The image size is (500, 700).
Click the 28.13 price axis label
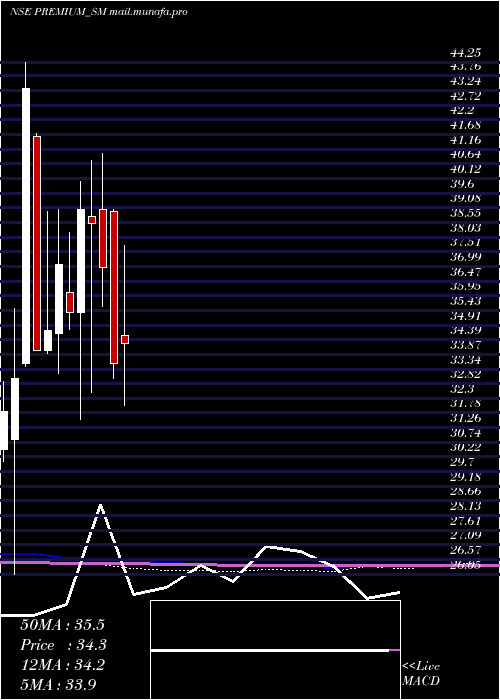point(466,506)
